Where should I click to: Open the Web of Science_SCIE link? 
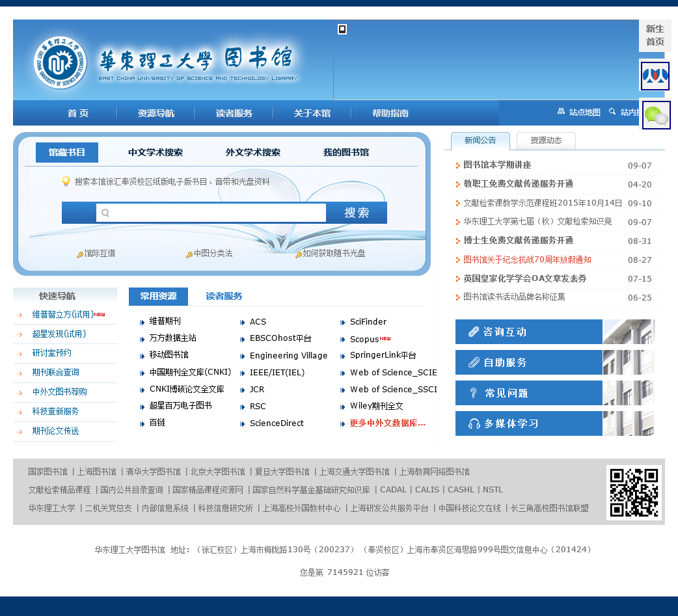point(394,373)
